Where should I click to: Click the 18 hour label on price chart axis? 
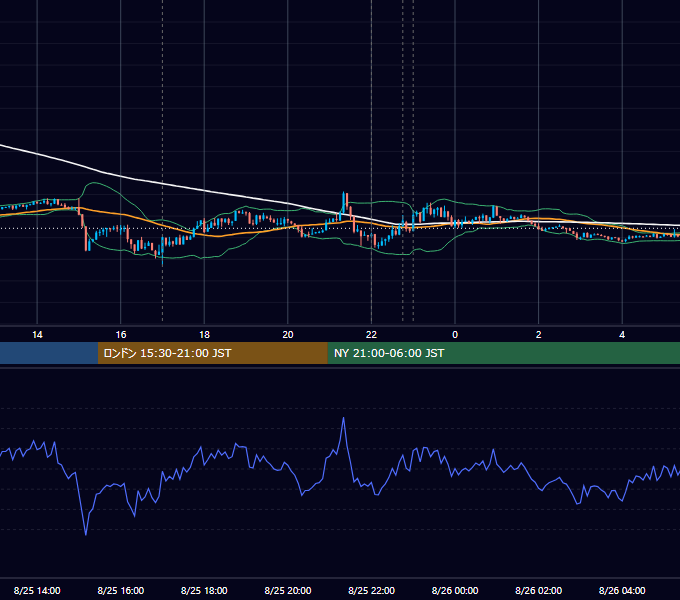[204, 335]
